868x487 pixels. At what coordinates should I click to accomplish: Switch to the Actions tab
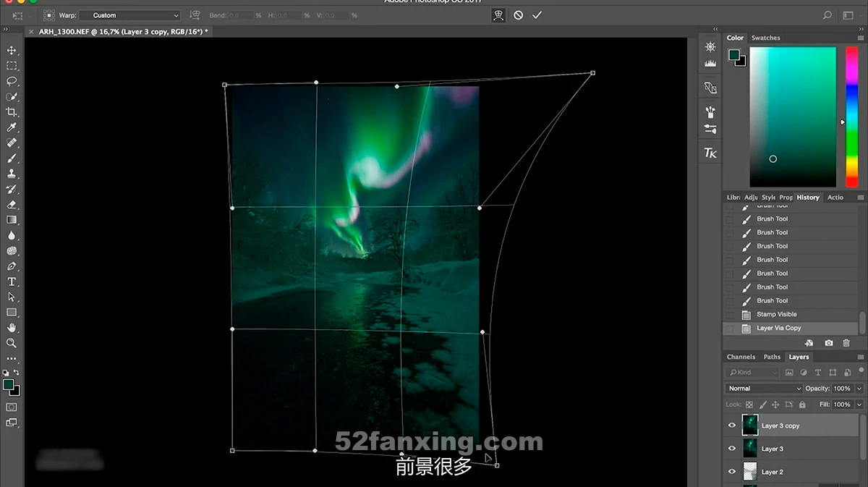835,197
